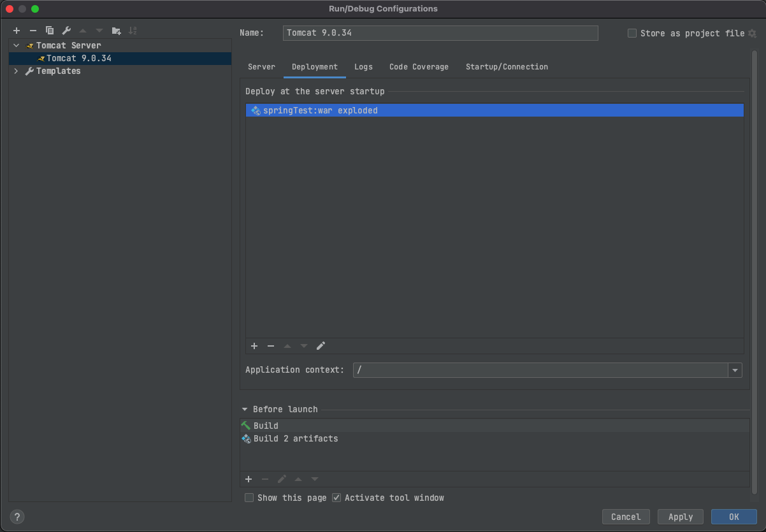Sort configurations alphabetically
The image size is (766, 532).
133,31
